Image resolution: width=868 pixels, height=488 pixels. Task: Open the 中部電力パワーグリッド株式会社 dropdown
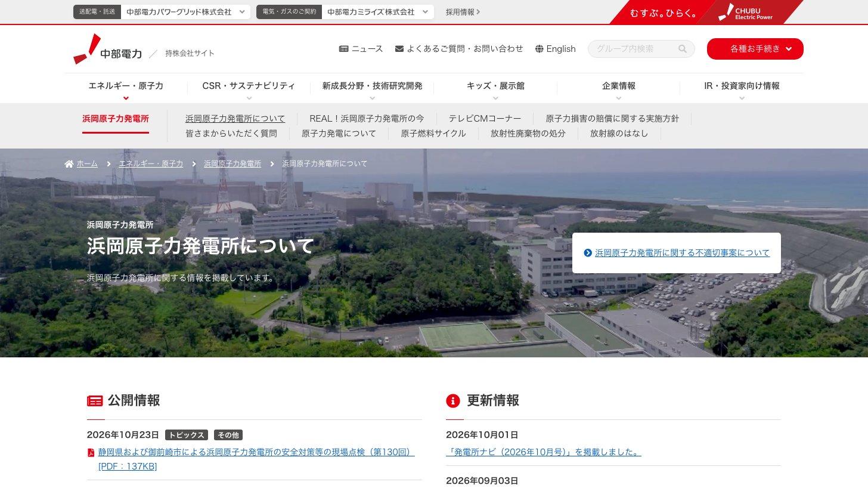[x=185, y=12]
